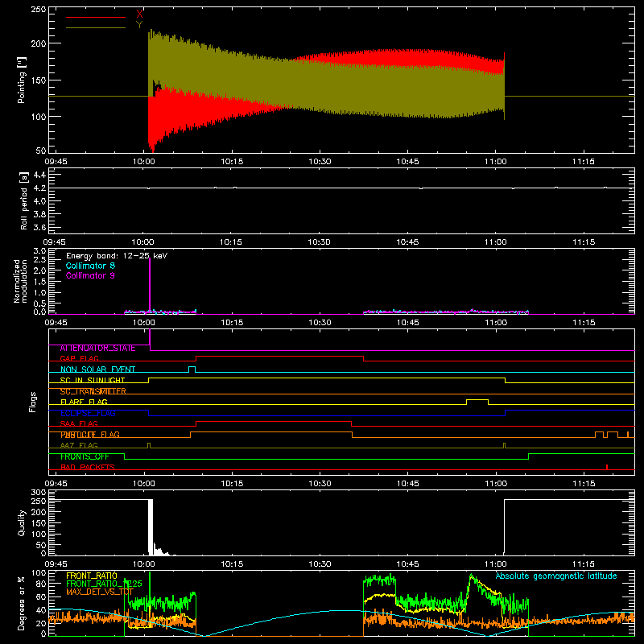Click the 10:45 time label under modulation panel
This screenshot has height=644, width=644.
(407, 323)
